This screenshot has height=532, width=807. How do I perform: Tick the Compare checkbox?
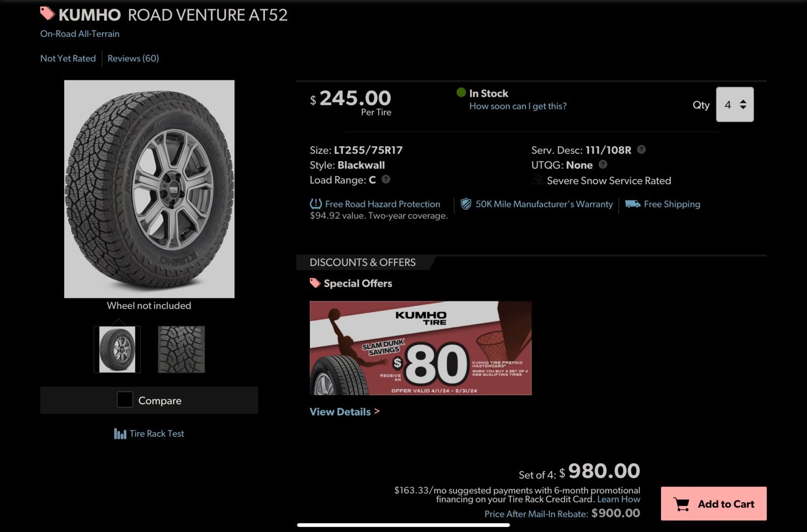[125, 400]
